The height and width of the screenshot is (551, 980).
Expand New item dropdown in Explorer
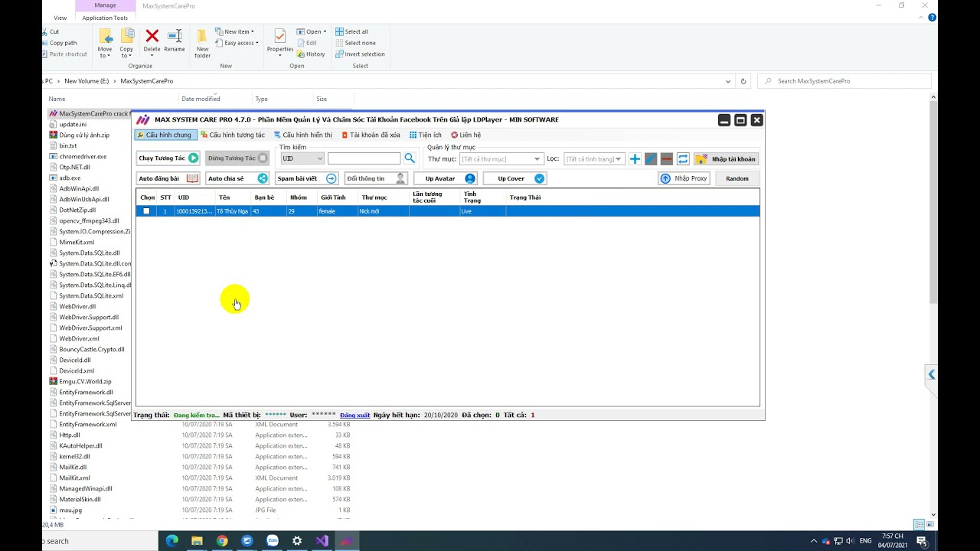pos(235,31)
